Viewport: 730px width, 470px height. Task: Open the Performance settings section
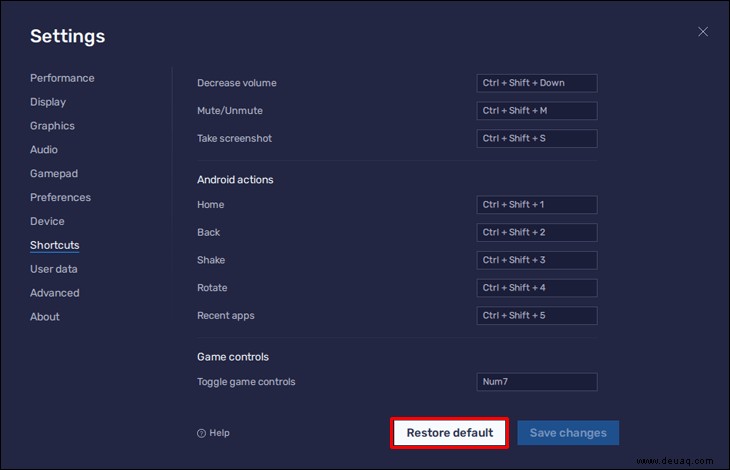coord(62,78)
